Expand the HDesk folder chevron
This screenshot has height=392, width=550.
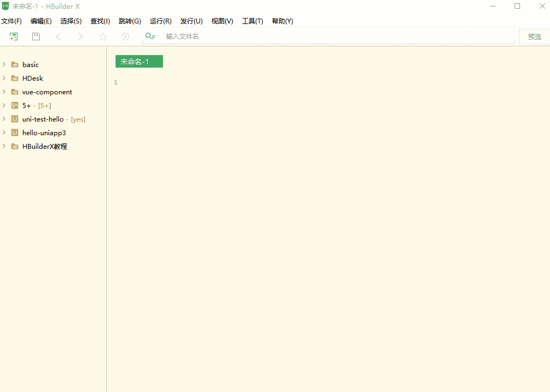tap(4, 78)
